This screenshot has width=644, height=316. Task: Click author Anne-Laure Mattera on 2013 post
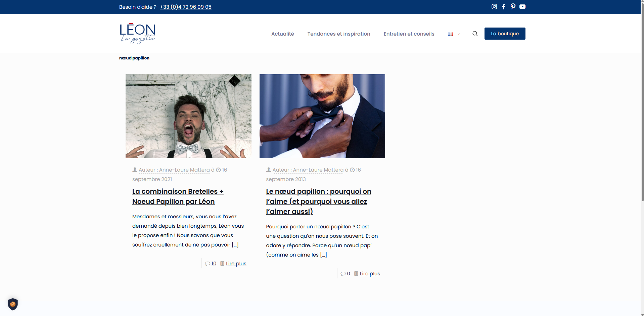point(318,170)
